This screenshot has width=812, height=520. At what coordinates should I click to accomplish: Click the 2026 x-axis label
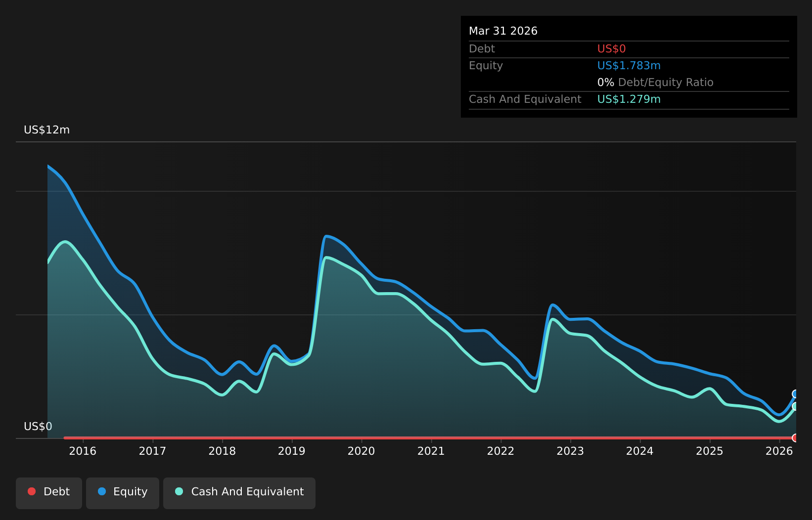pos(779,451)
